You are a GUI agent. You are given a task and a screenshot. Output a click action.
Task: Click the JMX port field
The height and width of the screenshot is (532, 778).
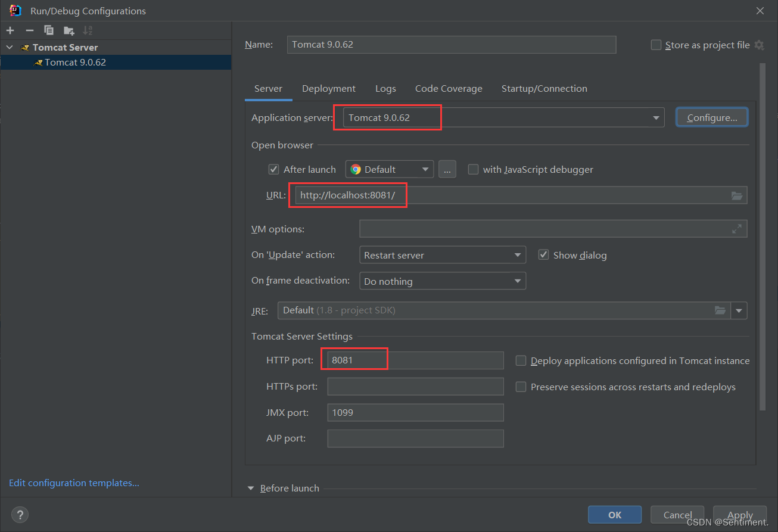pyautogui.click(x=415, y=412)
